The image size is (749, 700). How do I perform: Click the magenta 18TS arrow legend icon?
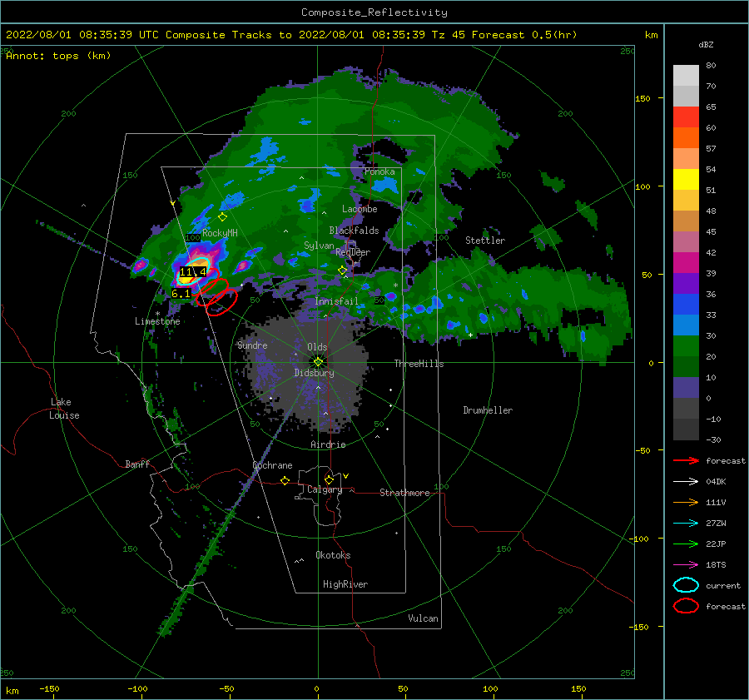tap(686, 565)
